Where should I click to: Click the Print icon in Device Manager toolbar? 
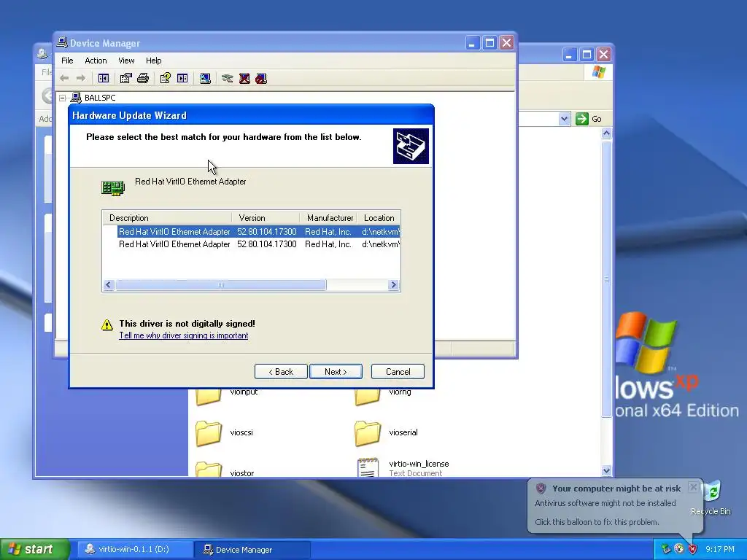(x=143, y=78)
